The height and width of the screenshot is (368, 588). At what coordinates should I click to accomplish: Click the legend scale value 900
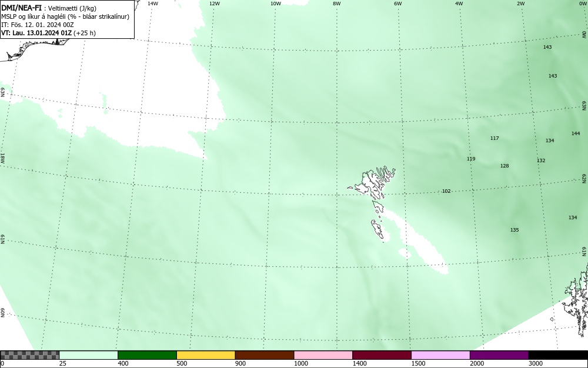point(240,363)
